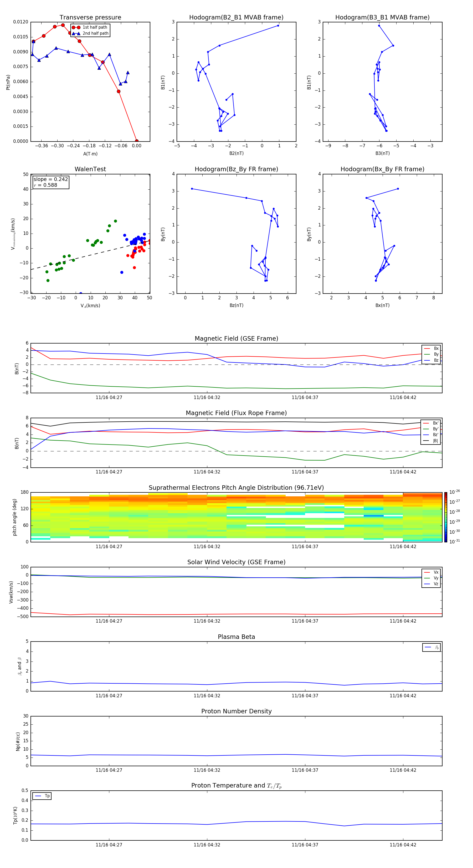Click the 'WalenTest' plot title
This screenshot has height=868, width=473.
coord(90,169)
